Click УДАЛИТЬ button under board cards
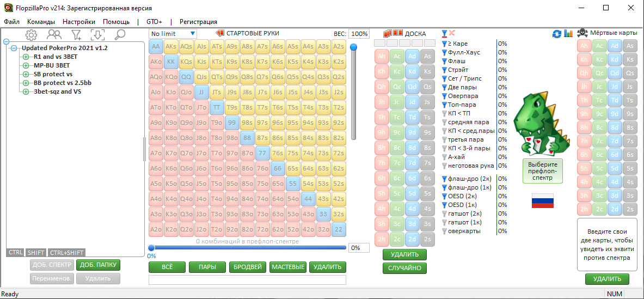The height and width of the screenshot is (299, 644). [x=404, y=254]
